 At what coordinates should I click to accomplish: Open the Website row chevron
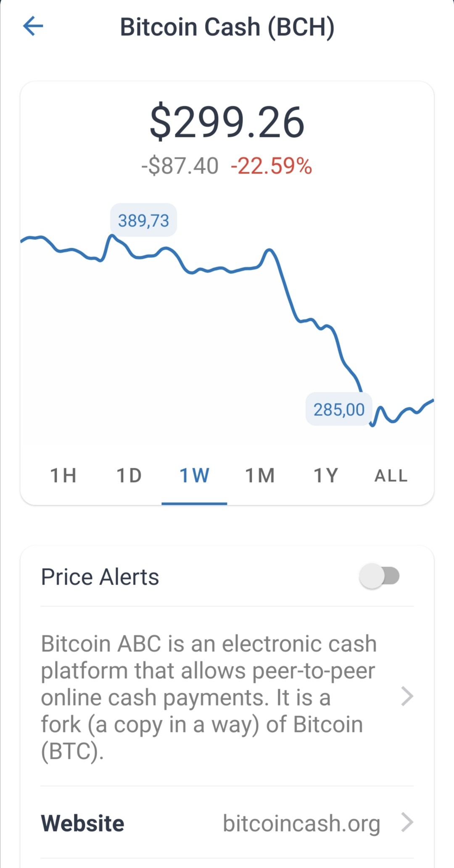[407, 822]
